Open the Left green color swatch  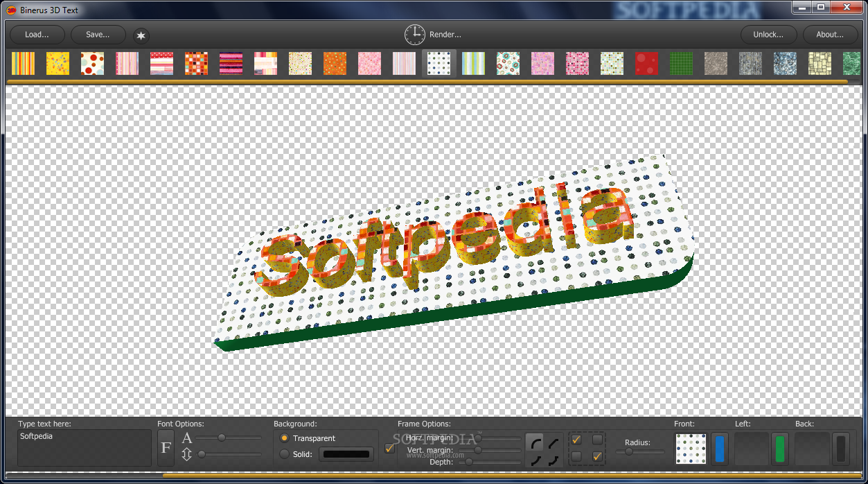tap(780, 449)
